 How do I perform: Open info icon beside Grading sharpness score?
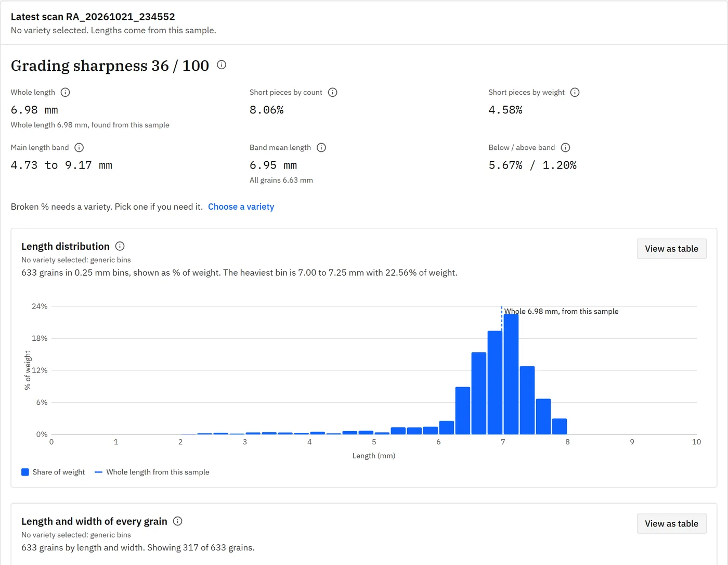coord(222,65)
